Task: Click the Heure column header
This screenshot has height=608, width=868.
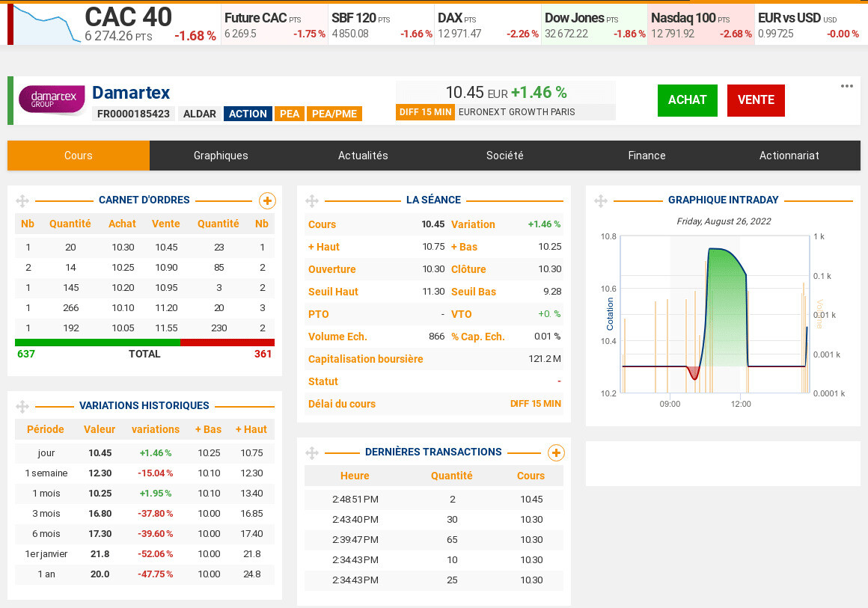Action: 355,476
